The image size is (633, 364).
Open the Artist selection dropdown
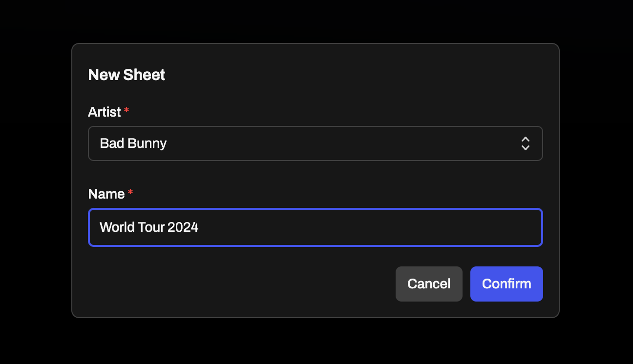pyautogui.click(x=316, y=143)
